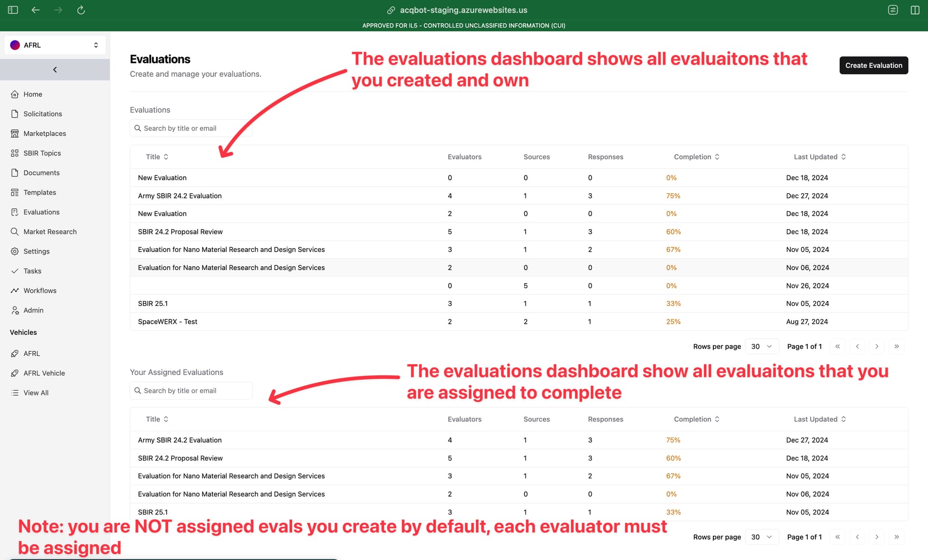Open SBIR 24.2 Proposal Review in assigned table
Screen dimensions: 928x560
tap(519, 458)
